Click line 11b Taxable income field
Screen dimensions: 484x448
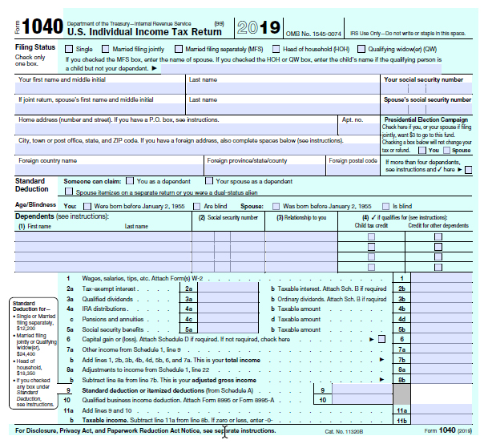(442, 420)
